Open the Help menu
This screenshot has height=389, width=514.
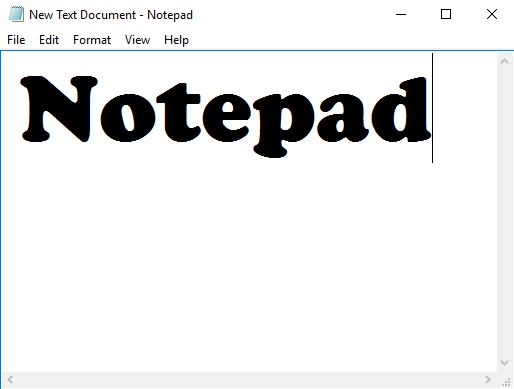tap(176, 40)
